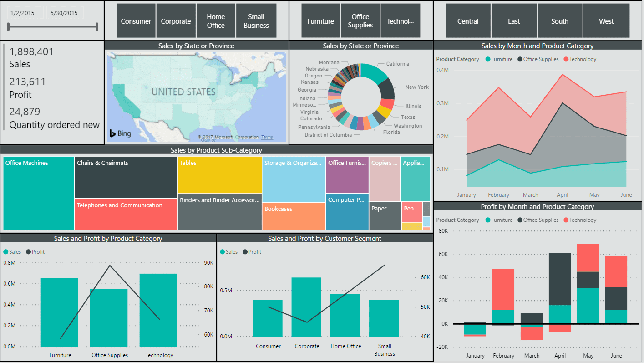Screen dimensions: 644x363
Task: Select the Sales legend dot in Customer Segment chart
Action: click(x=222, y=251)
